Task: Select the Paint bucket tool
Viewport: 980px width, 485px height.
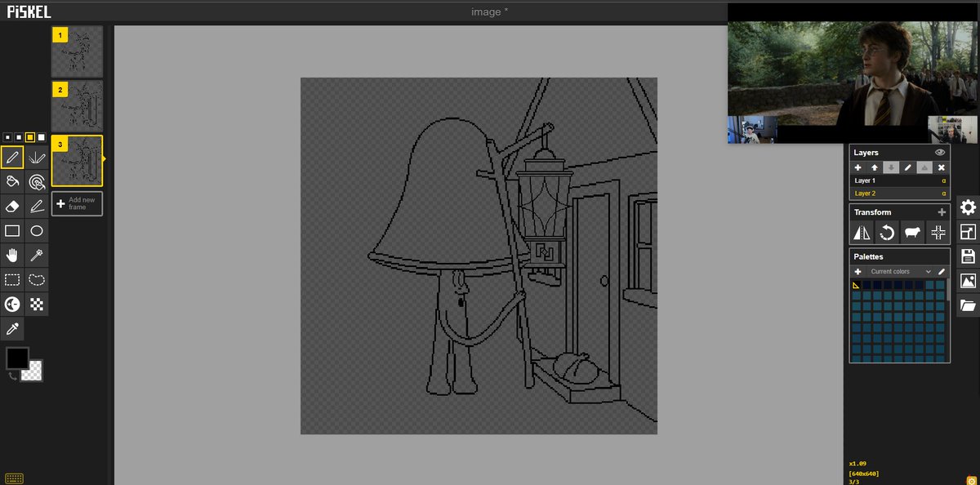Action: pos(12,181)
